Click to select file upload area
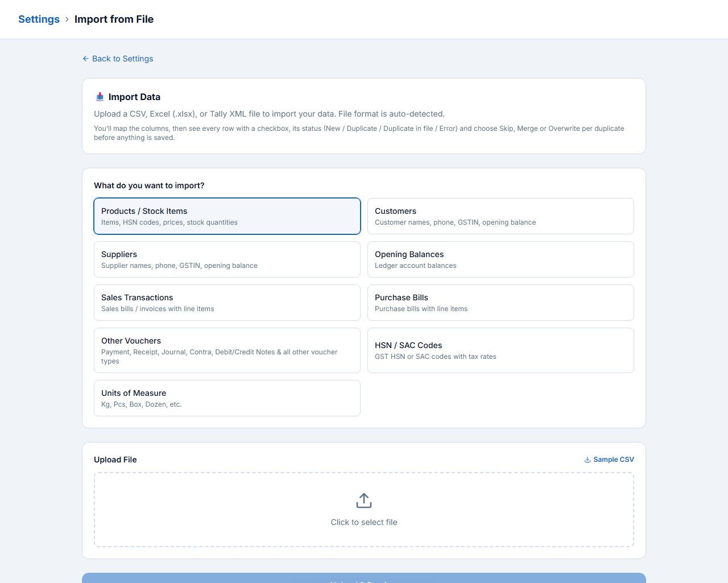Image resolution: width=728 pixels, height=583 pixels. click(364, 510)
